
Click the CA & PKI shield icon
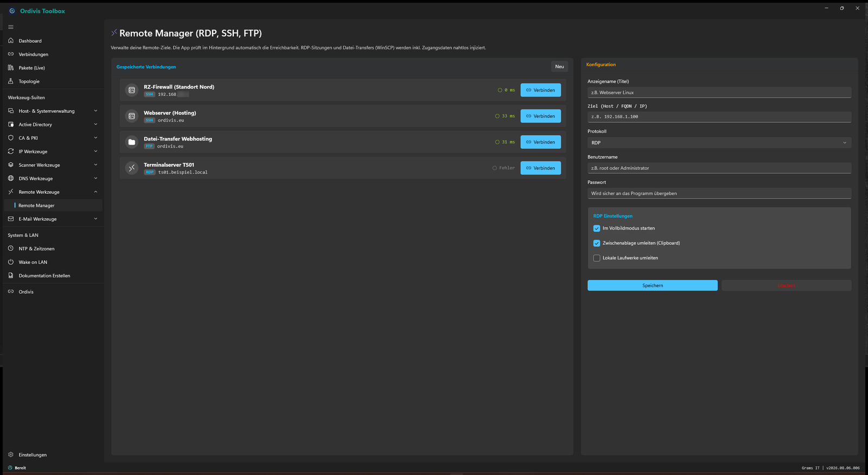point(11,138)
